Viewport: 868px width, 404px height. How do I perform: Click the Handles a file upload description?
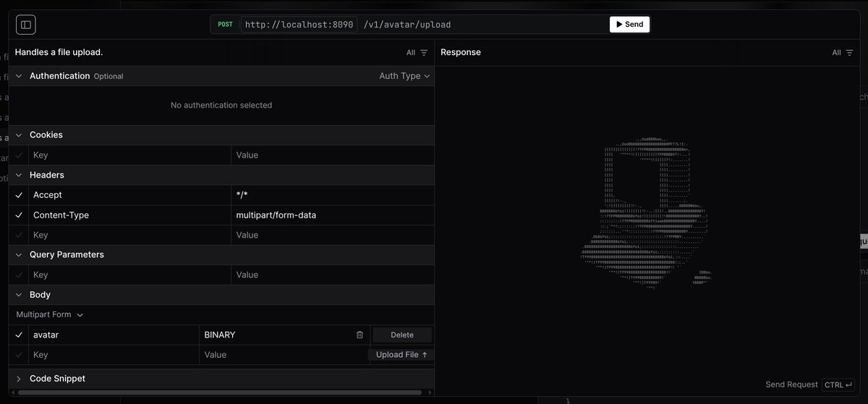pyautogui.click(x=59, y=52)
